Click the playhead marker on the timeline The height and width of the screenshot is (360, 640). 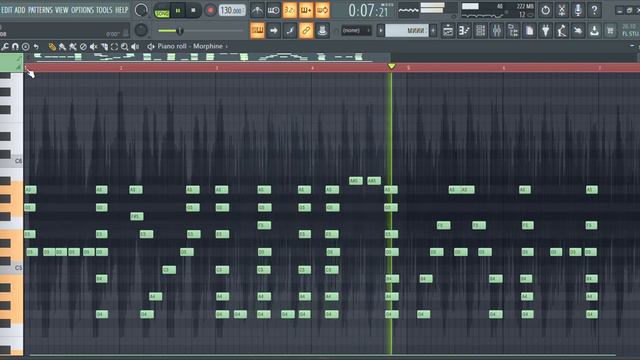coord(391,66)
